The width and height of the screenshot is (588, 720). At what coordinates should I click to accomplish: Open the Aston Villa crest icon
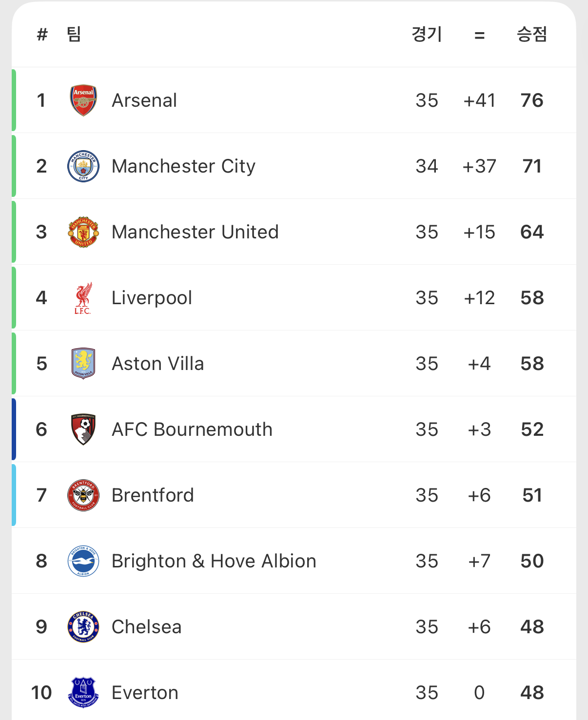(x=83, y=364)
